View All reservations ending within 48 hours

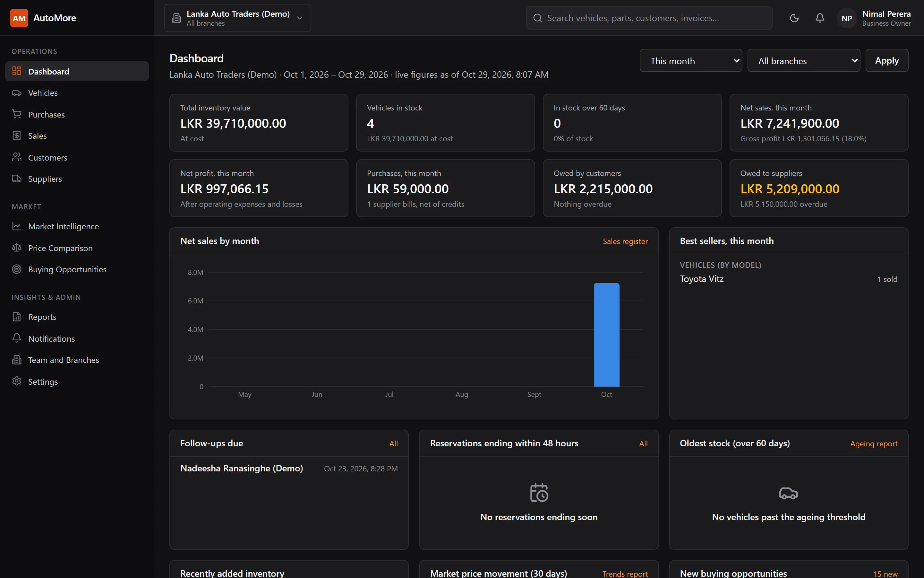(643, 443)
